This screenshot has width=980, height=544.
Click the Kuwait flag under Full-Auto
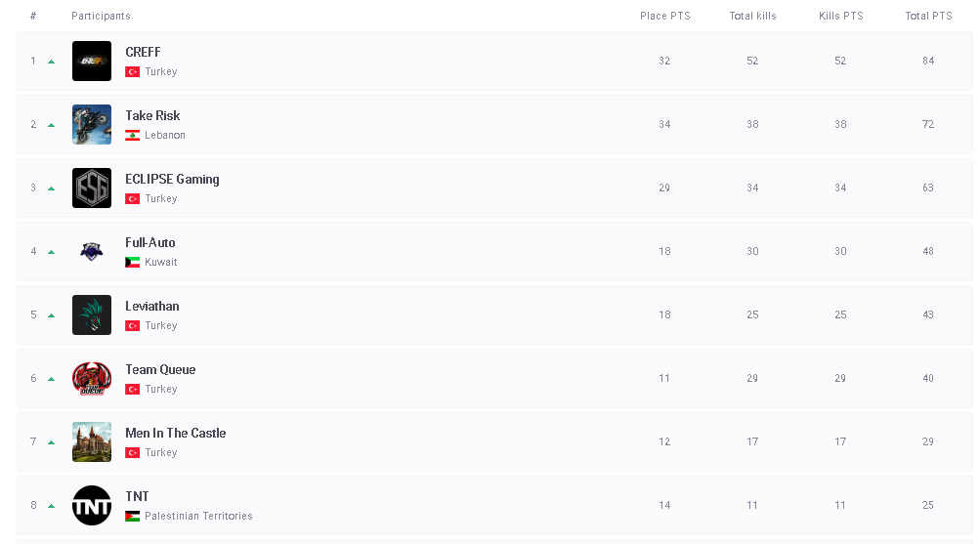(x=133, y=263)
